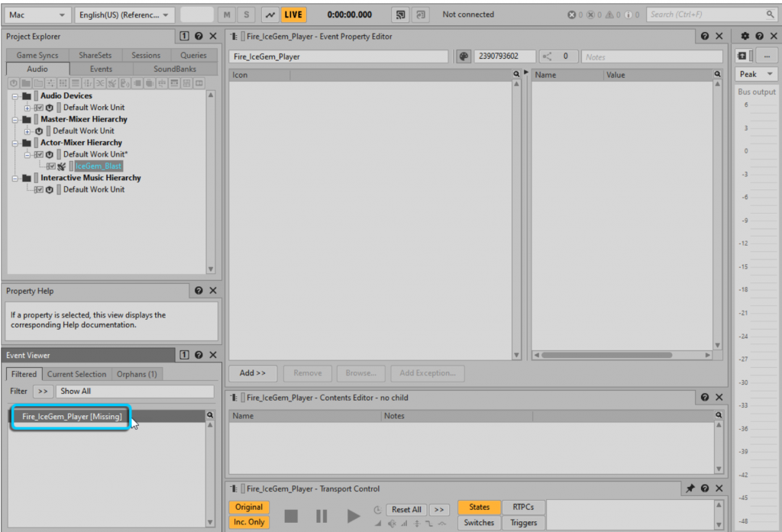This screenshot has width=782, height=532.
Task: Click the search icon in Event Viewer list
Action: pos(210,415)
